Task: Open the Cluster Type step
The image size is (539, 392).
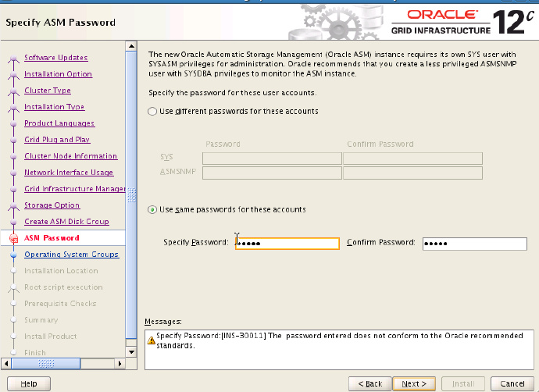Action: pyautogui.click(x=48, y=91)
